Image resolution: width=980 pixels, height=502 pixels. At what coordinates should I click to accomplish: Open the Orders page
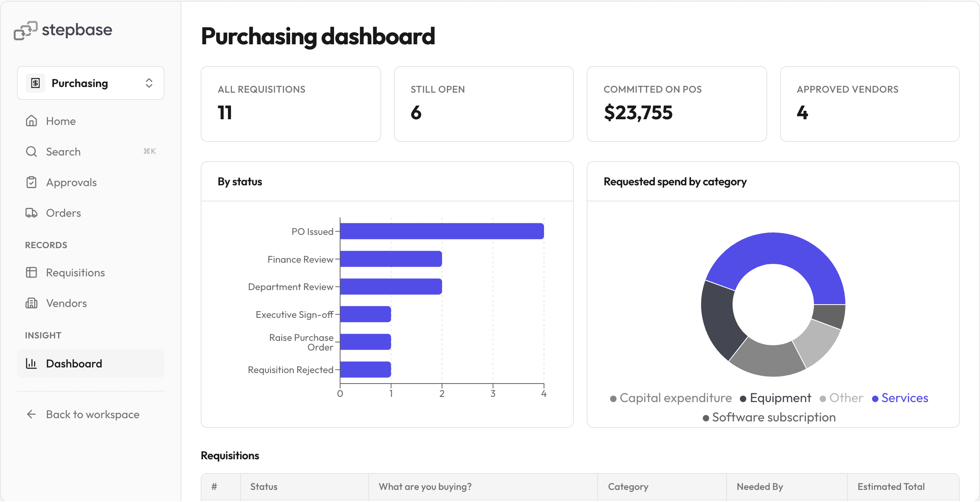(x=91, y=213)
